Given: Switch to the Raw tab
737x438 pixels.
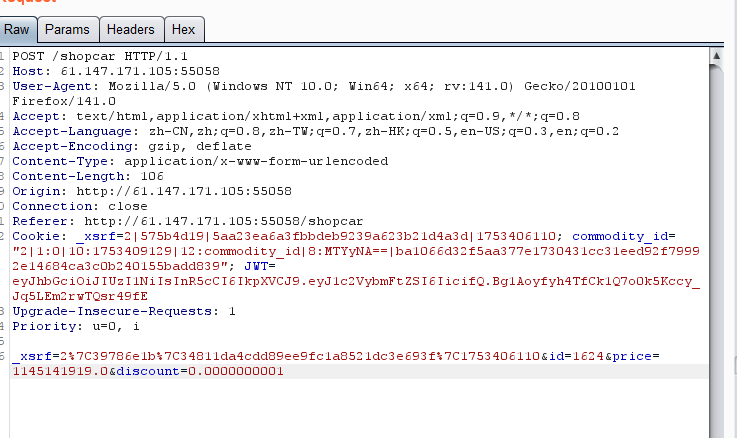Looking at the screenshot, I should tap(17, 30).
